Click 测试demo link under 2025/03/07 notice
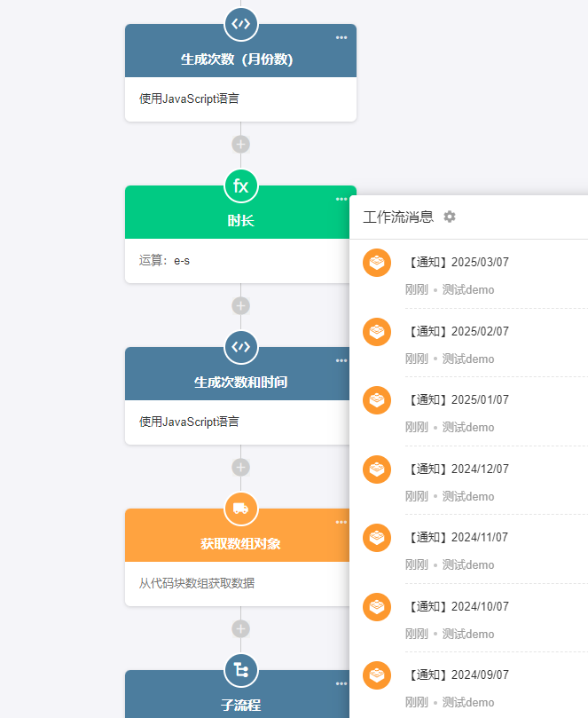The height and width of the screenshot is (718, 588). 468,290
